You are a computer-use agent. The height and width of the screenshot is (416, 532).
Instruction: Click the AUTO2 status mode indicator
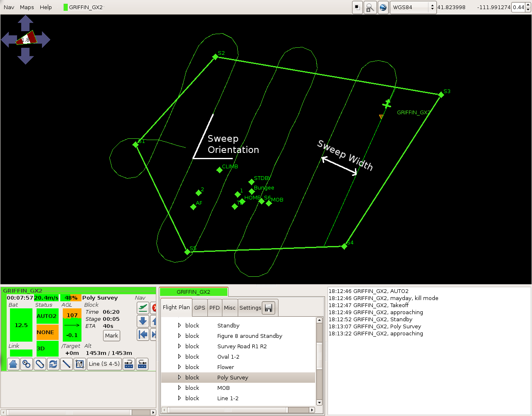[x=47, y=316]
